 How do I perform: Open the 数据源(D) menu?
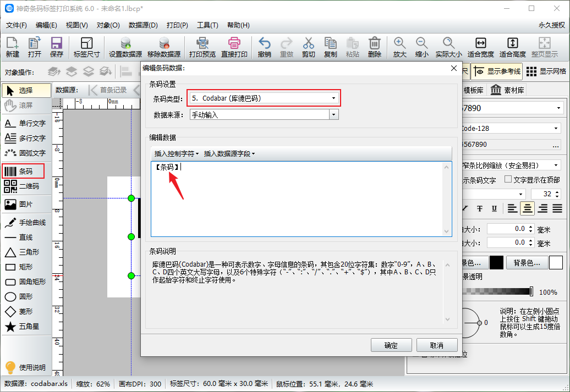point(143,25)
